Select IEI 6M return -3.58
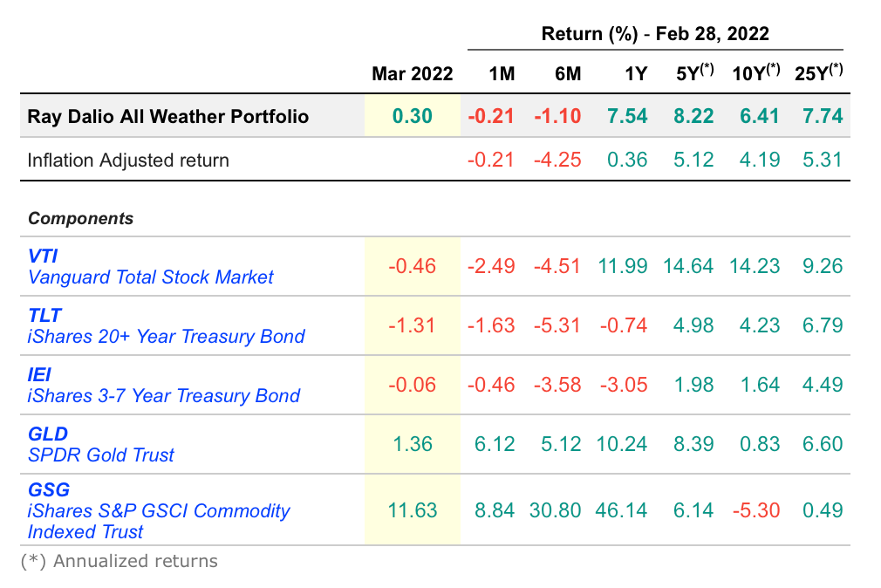Screen dimensions: 881x588 (x=557, y=385)
